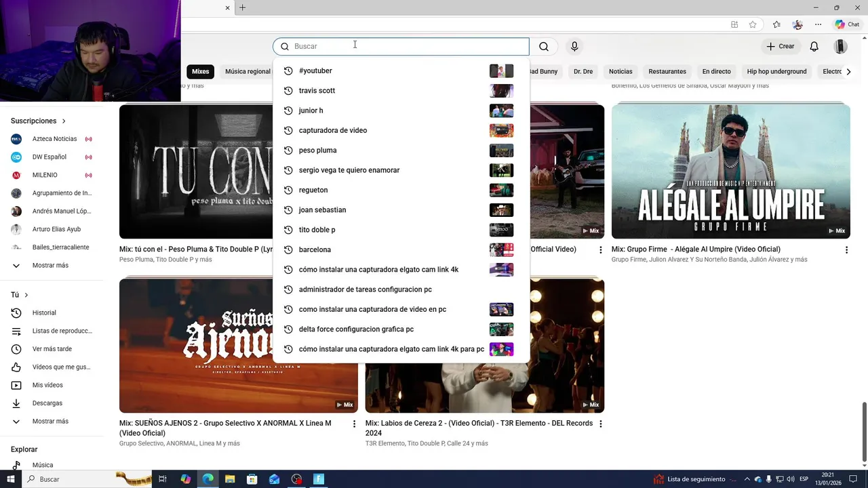Select the travis scott suggestion
Image resolution: width=868 pixels, height=488 pixels.
pos(401,91)
